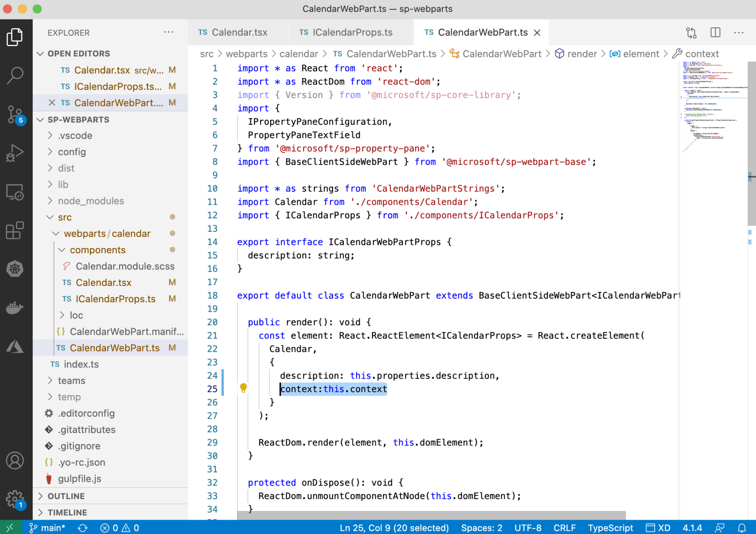Switch to the ICalendarProps.ts tab
Image resolution: width=756 pixels, height=534 pixels.
[352, 33]
